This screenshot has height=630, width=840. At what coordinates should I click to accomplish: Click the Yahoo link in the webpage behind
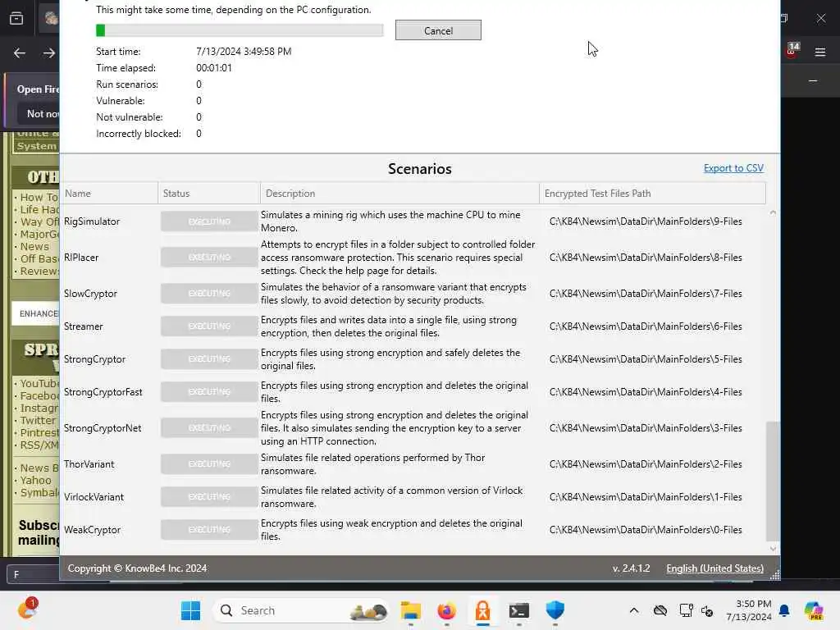pos(35,481)
